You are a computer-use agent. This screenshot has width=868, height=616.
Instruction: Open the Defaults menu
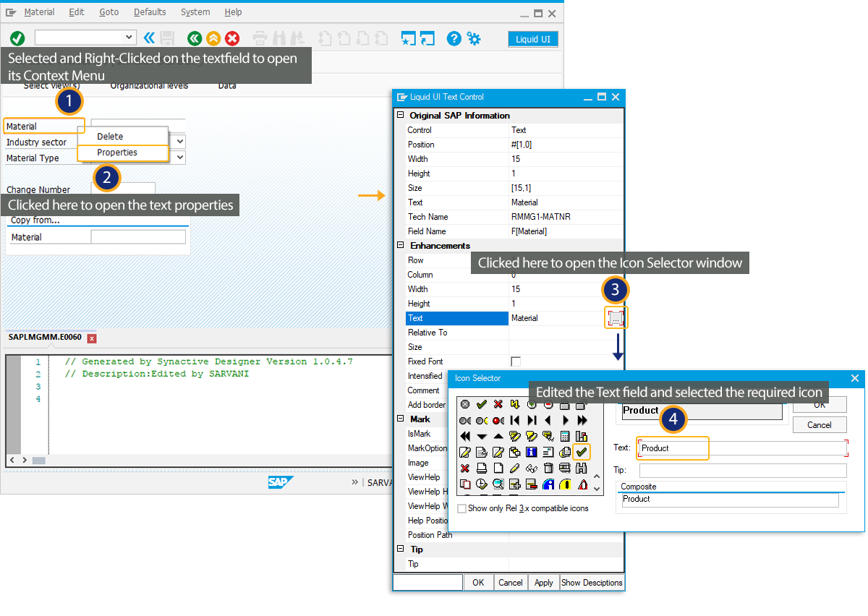point(150,12)
